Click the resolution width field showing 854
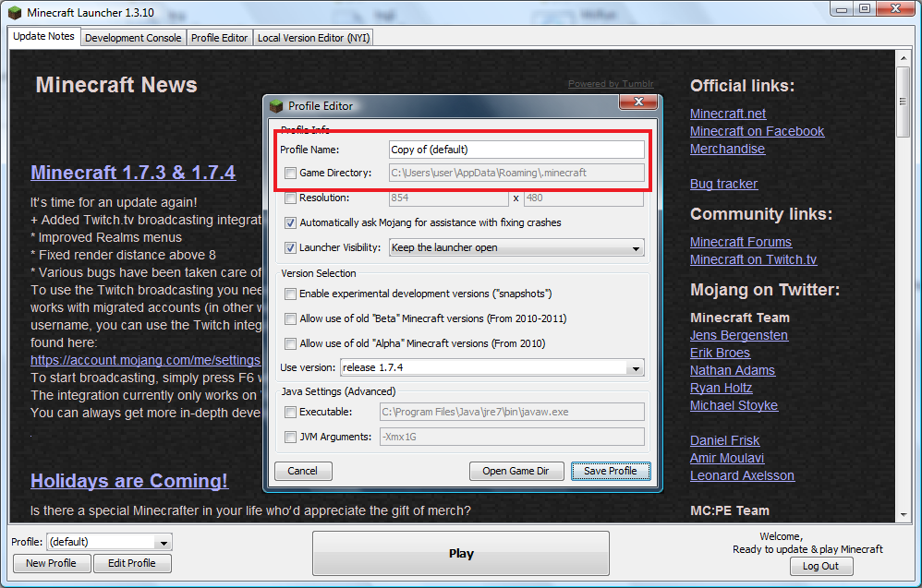Image resolution: width=922 pixels, height=588 pixels. click(x=448, y=198)
